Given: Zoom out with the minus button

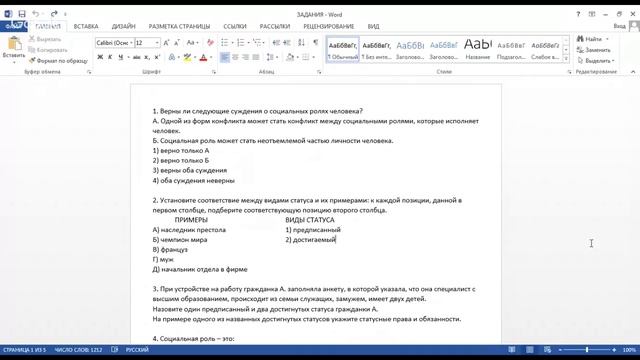Looking at the screenshot, I should click(560, 350).
